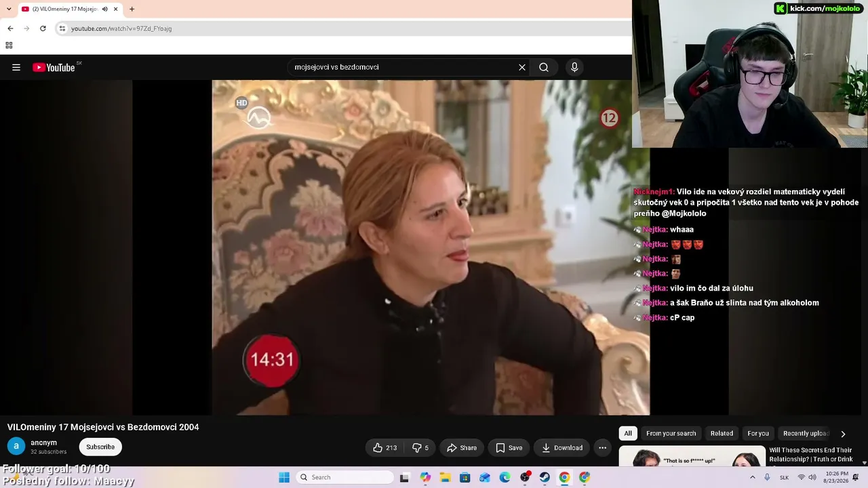Viewport: 868px width, 488px height.
Task: Select the From your search chip
Action: pyautogui.click(x=671, y=433)
